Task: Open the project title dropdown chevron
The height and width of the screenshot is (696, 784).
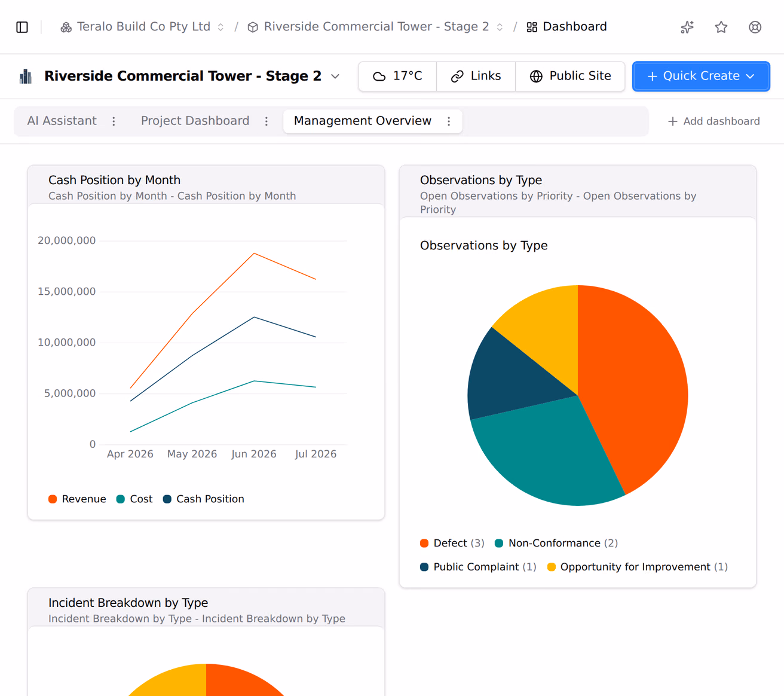Action: [335, 76]
